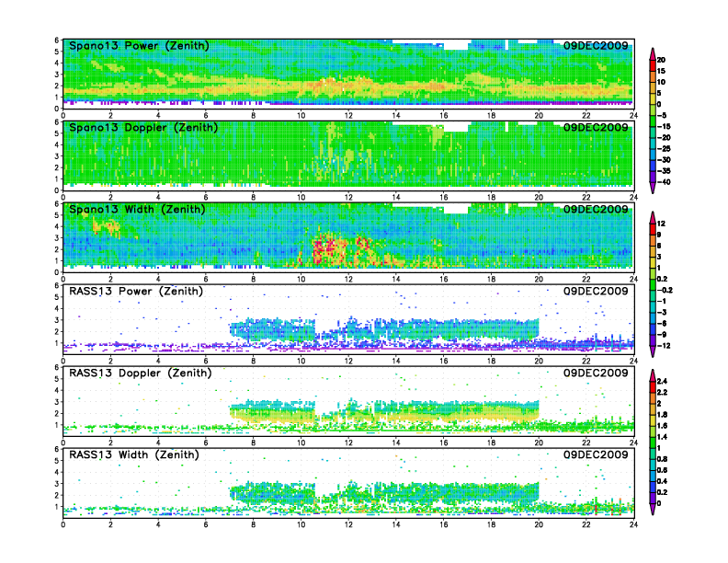Click the "Spano13 Doppler (Zenith)" panel title
728x563 pixels.
143,128
